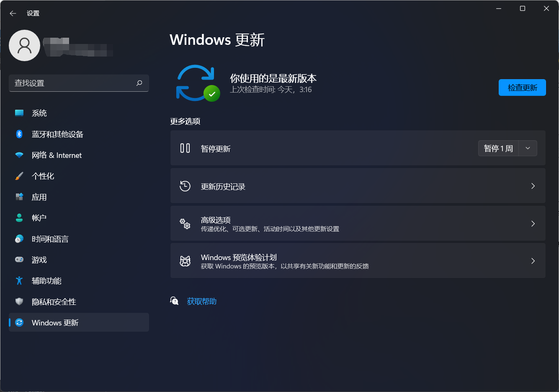Open 辅助功能 settings

click(79, 281)
